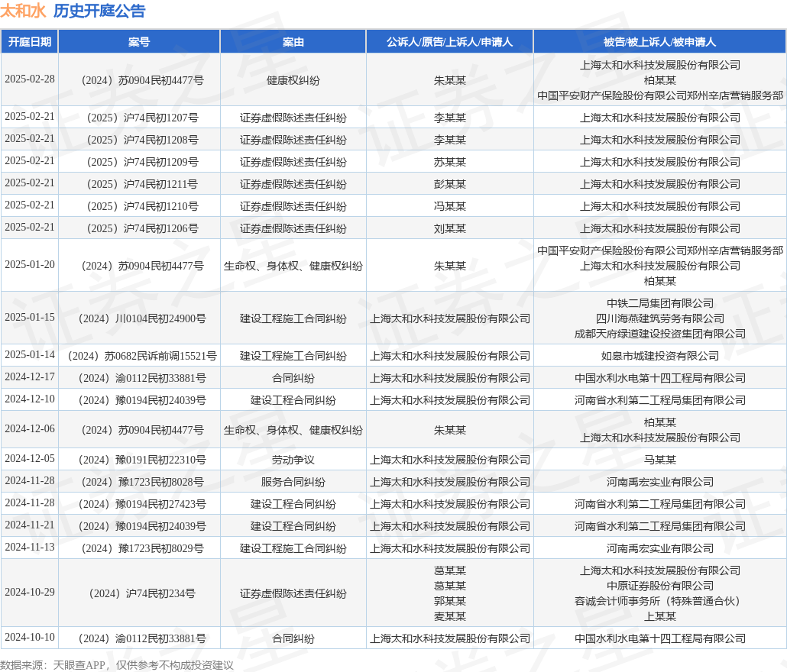Click the date 2024-12-06
This screenshot has height=672, width=787.
click(30, 428)
